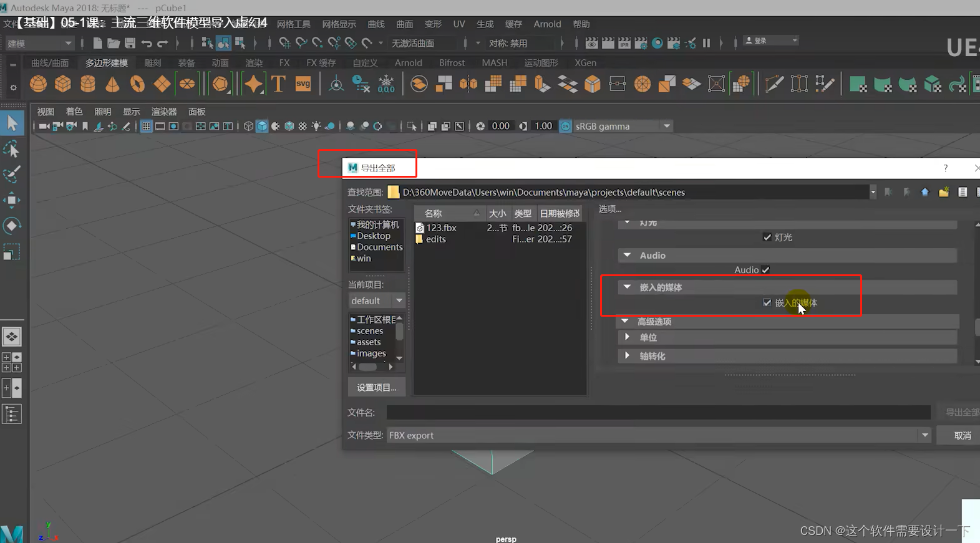Toggle the 嵌入的媒体 checkbox
Viewport: 980px width, 543px height.
pos(767,302)
